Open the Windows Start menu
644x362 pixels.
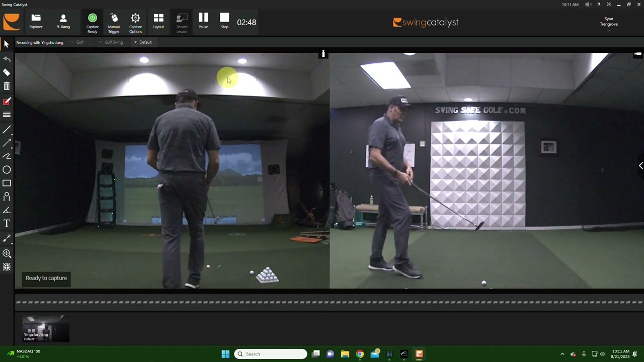pyautogui.click(x=225, y=354)
